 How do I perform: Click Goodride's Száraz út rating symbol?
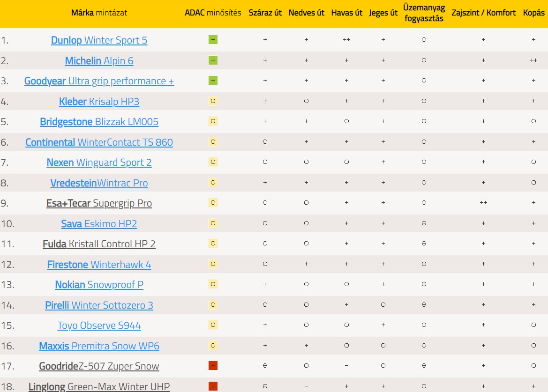[x=265, y=366]
